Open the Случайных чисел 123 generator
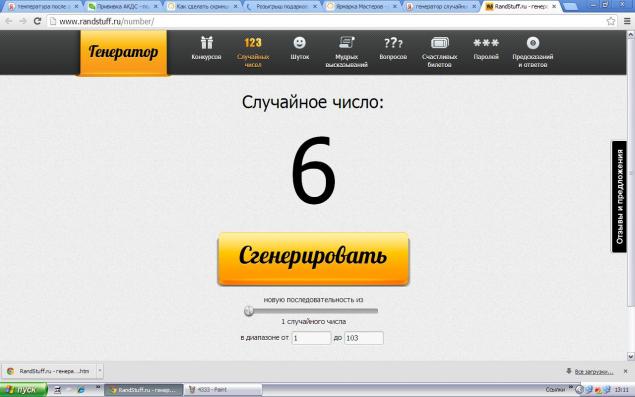 pos(253,53)
